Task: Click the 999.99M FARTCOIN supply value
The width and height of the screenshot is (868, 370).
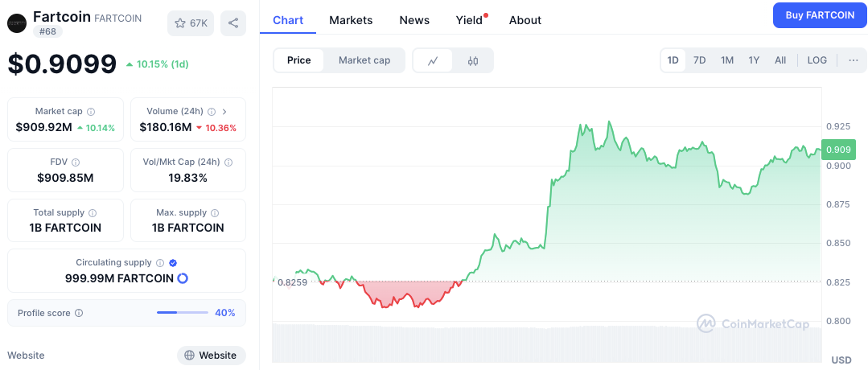Action: [x=119, y=278]
